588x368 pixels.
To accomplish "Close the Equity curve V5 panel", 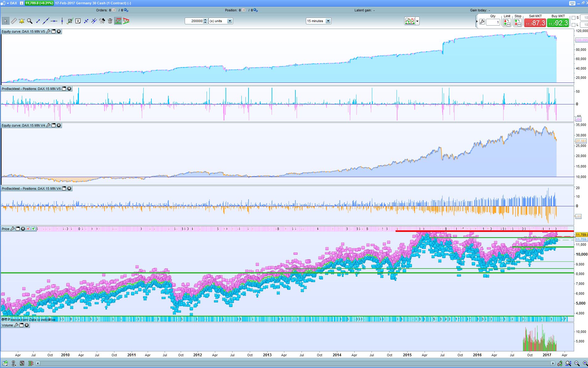I will point(59,31).
